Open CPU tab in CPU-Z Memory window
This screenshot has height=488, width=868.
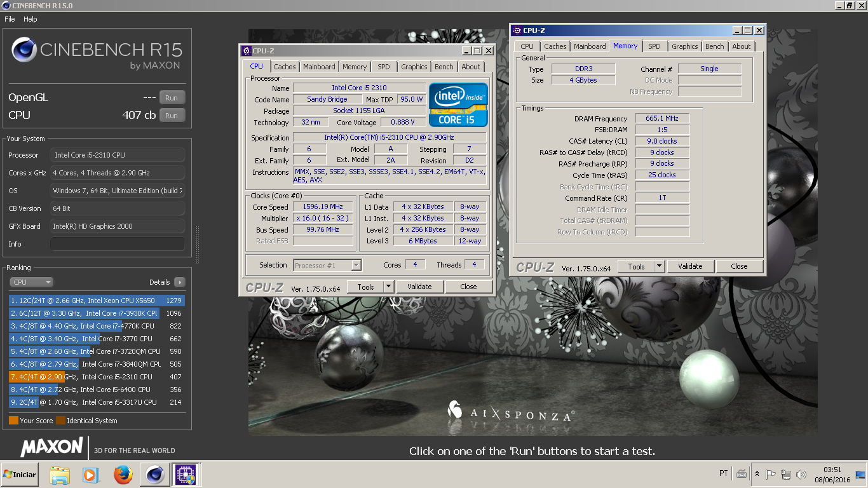point(527,46)
